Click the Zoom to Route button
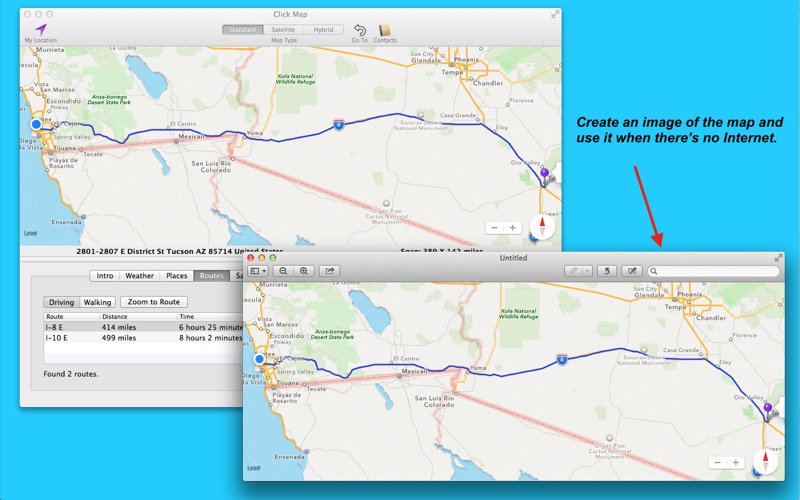 point(154,302)
